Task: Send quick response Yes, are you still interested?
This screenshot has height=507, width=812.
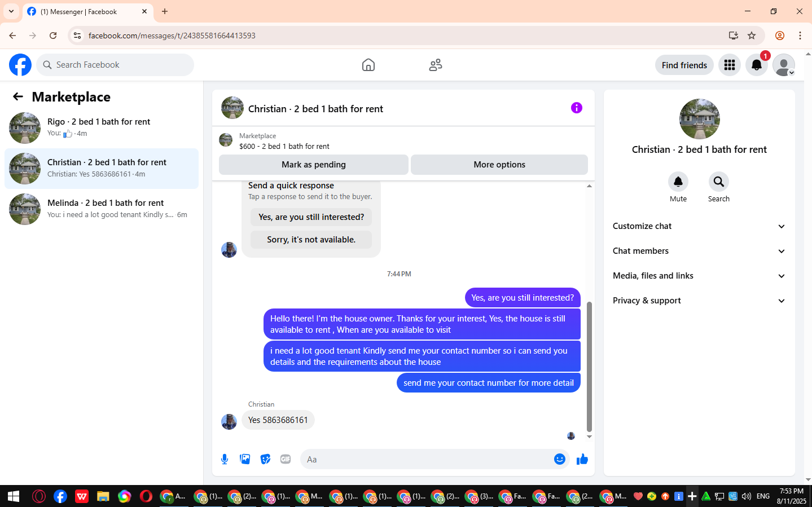Action: pyautogui.click(x=311, y=217)
